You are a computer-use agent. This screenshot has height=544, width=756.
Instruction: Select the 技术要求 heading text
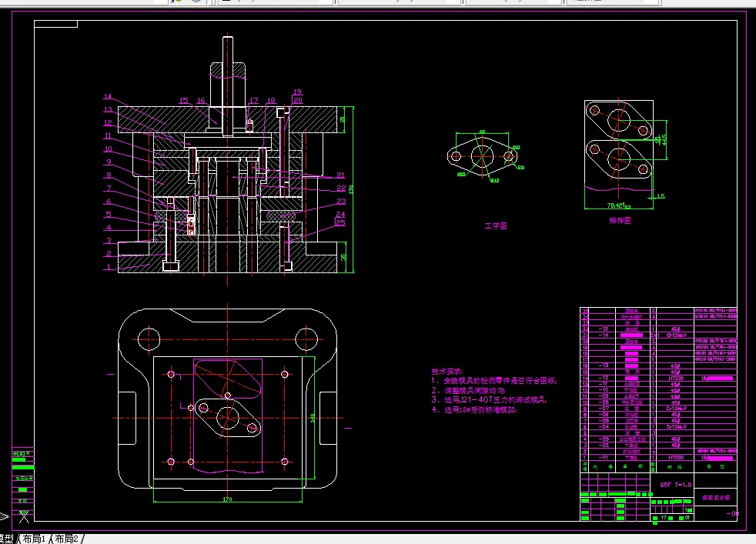(447, 372)
